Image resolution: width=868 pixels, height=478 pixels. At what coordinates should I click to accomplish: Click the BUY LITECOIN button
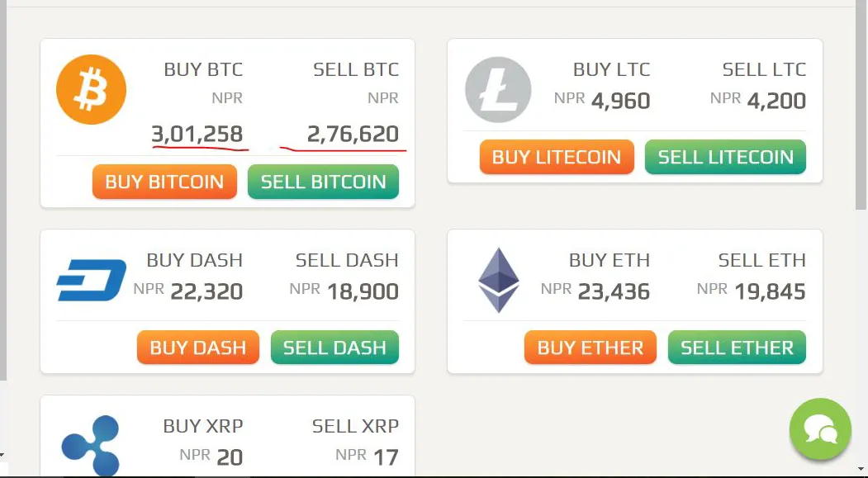(x=557, y=157)
